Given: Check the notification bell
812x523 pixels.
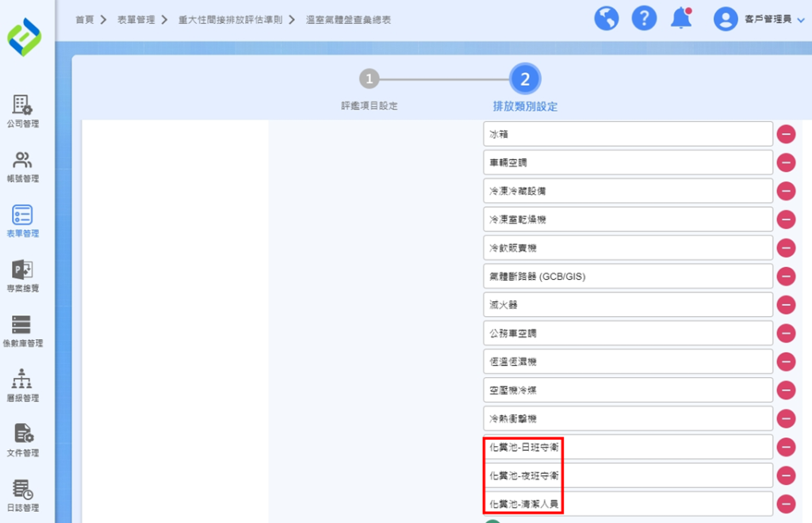Looking at the screenshot, I should 680,18.
